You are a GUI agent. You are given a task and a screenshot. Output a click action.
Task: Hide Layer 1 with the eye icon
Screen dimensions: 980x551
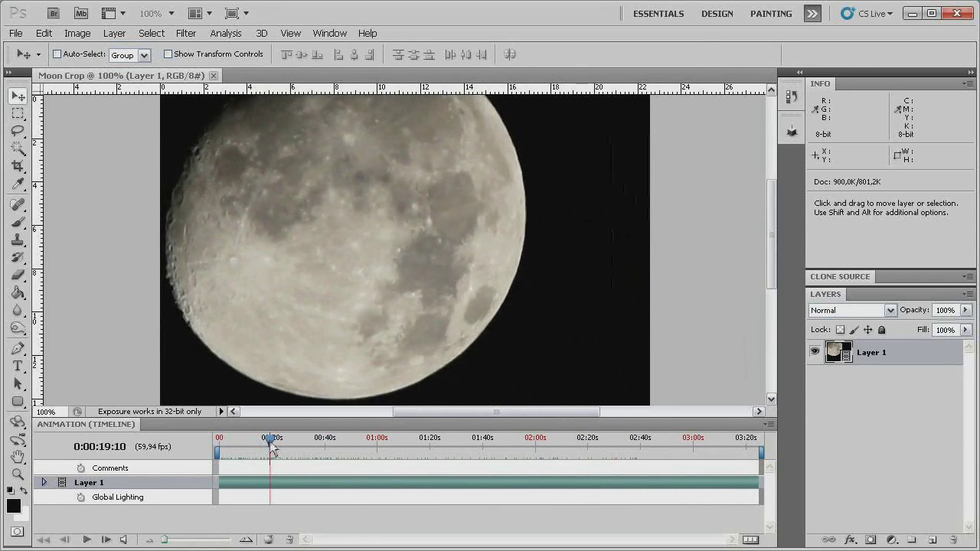point(815,352)
